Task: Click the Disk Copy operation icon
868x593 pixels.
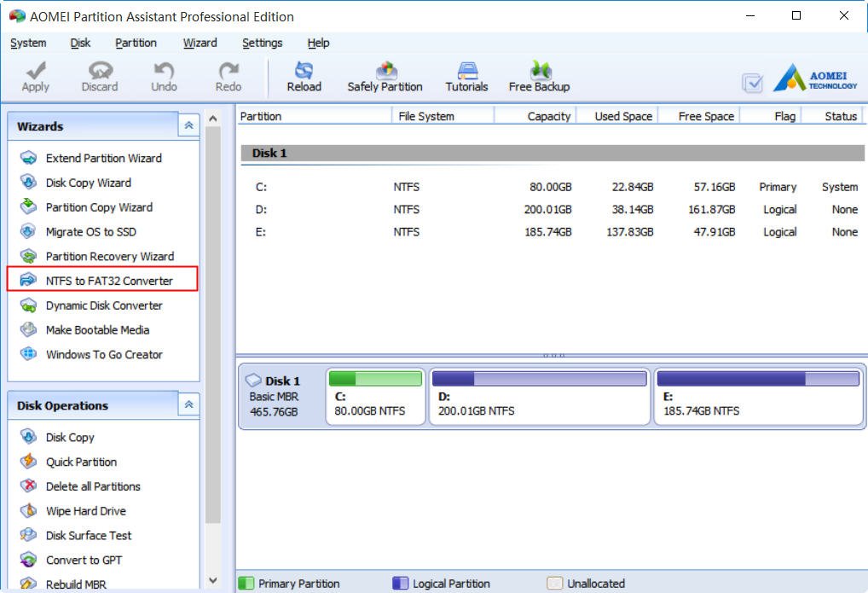Action: pyautogui.click(x=28, y=437)
